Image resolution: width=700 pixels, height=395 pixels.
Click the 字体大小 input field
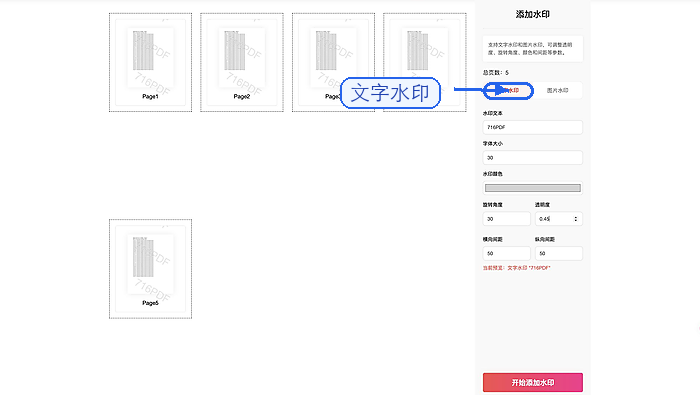pos(533,158)
